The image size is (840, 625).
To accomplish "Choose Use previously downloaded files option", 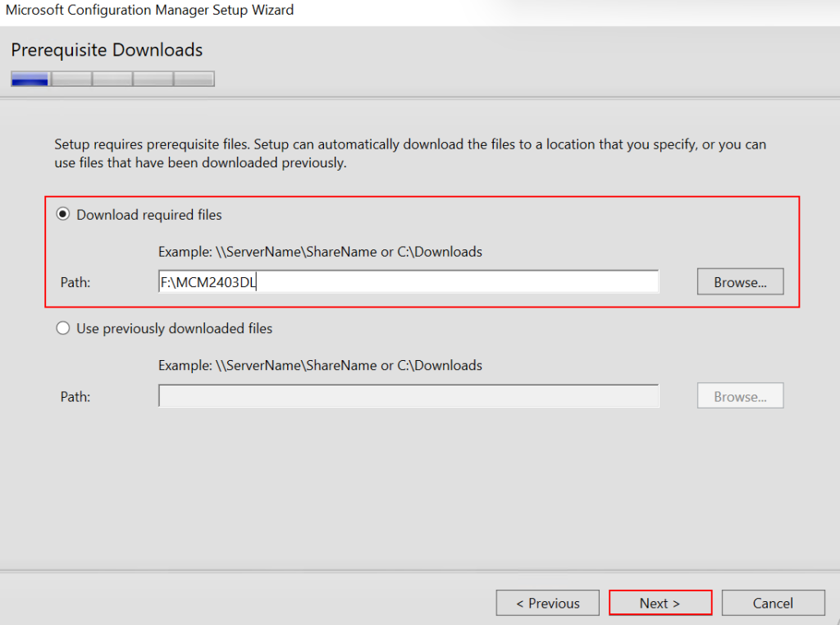I will (x=63, y=328).
